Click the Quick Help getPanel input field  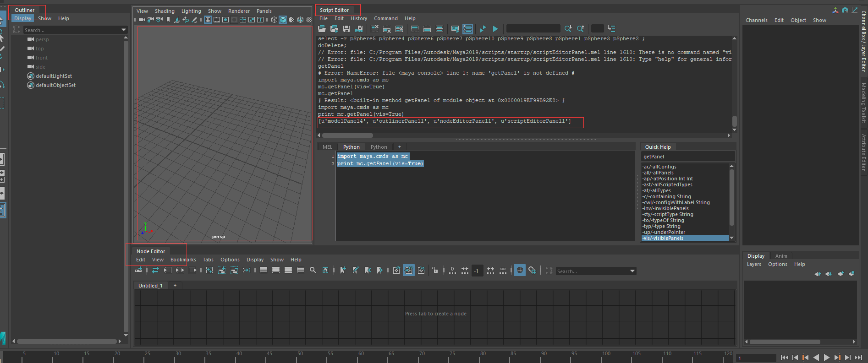[x=687, y=157]
